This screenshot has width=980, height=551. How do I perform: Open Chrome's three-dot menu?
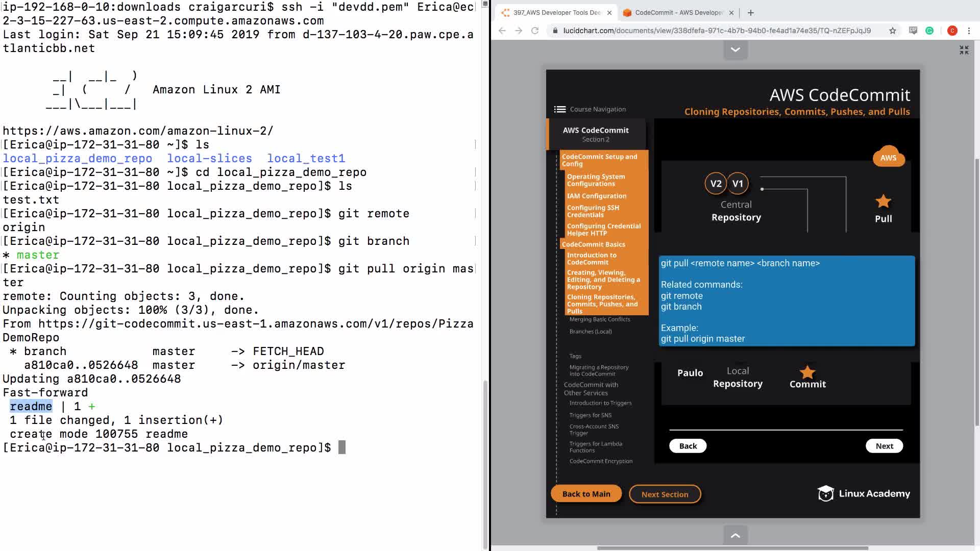click(969, 31)
